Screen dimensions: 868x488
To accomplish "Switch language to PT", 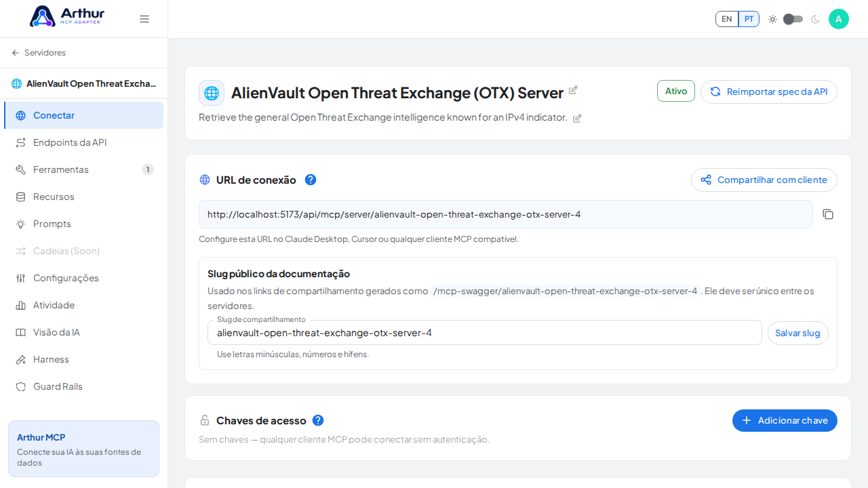I will [749, 19].
